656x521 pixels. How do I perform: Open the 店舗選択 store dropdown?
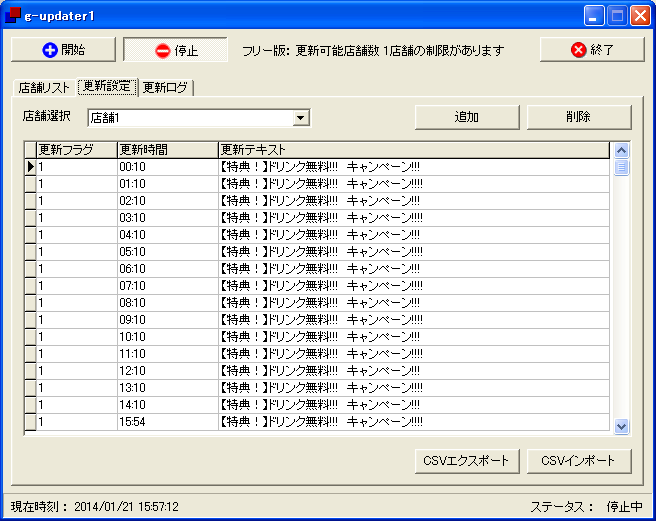pos(300,118)
